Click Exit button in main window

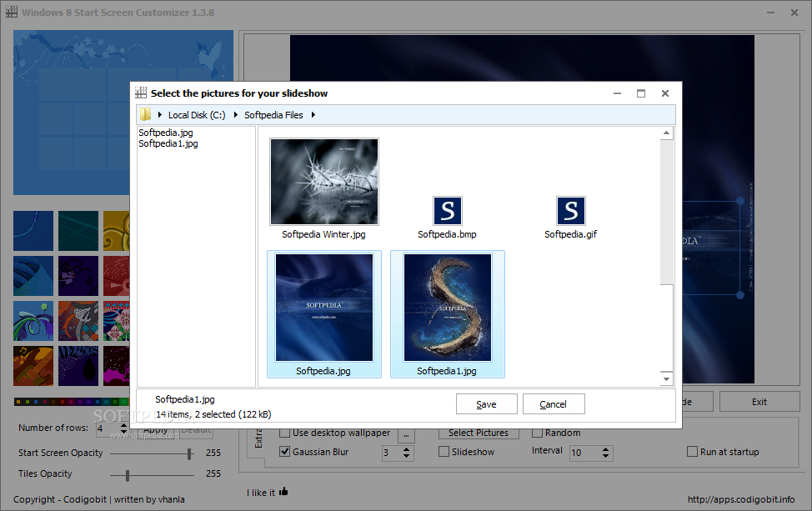(759, 402)
